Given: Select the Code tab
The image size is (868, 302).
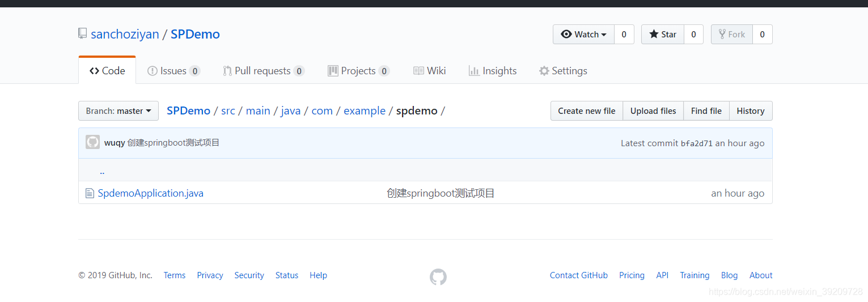Looking at the screenshot, I should click(107, 71).
